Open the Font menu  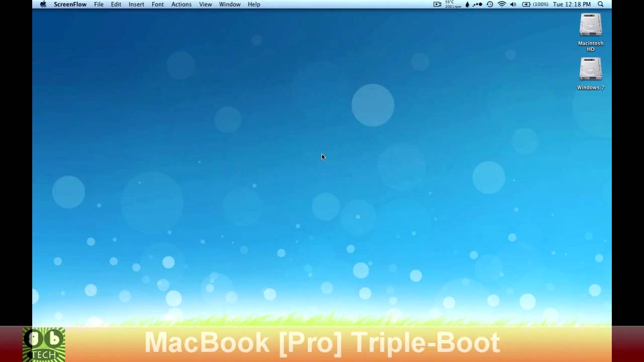[157, 5]
